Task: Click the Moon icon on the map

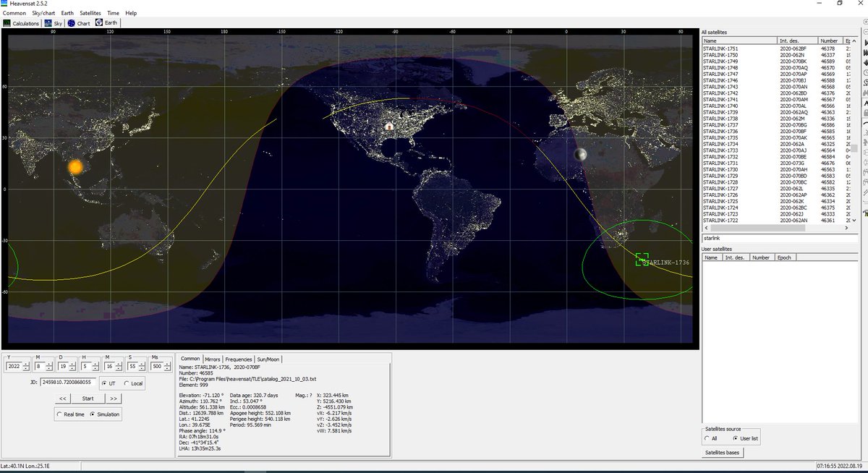Action: point(580,155)
